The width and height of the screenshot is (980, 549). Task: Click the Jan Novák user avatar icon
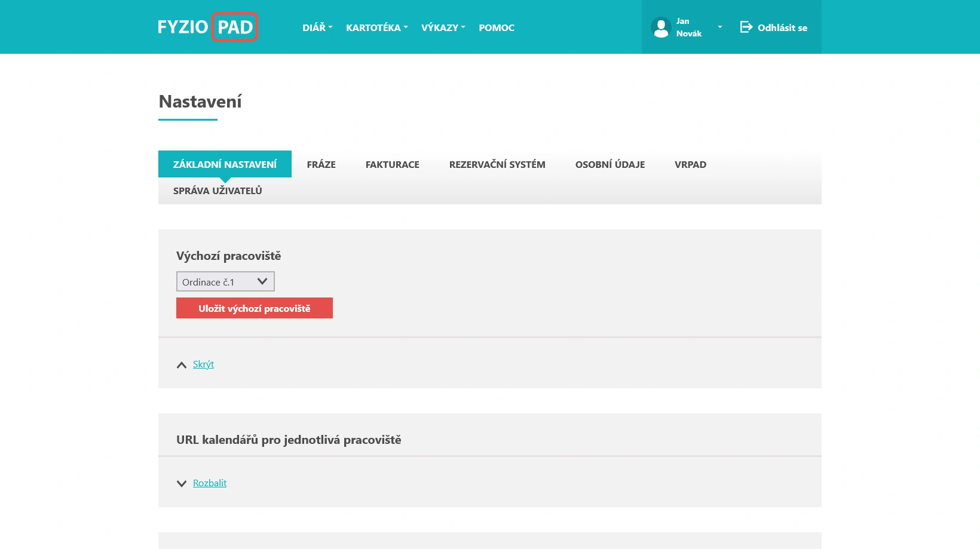point(660,27)
